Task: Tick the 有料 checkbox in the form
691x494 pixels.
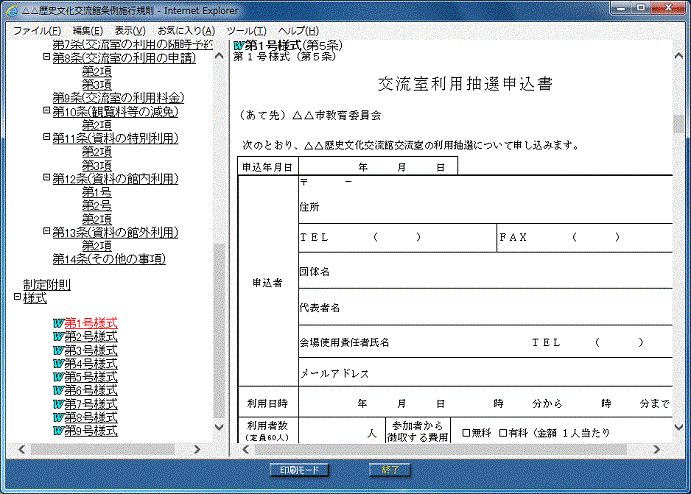Action: coord(503,433)
